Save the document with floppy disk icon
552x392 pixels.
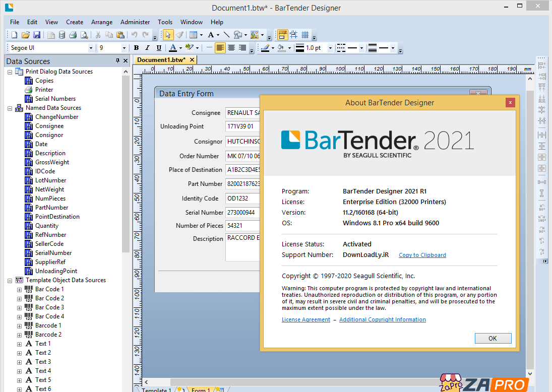[37, 35]
